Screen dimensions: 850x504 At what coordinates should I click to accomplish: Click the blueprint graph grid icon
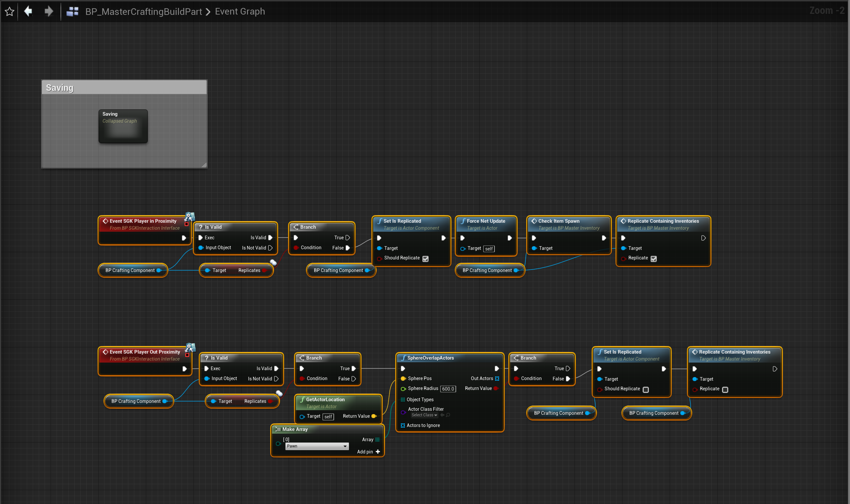point(72,12)
